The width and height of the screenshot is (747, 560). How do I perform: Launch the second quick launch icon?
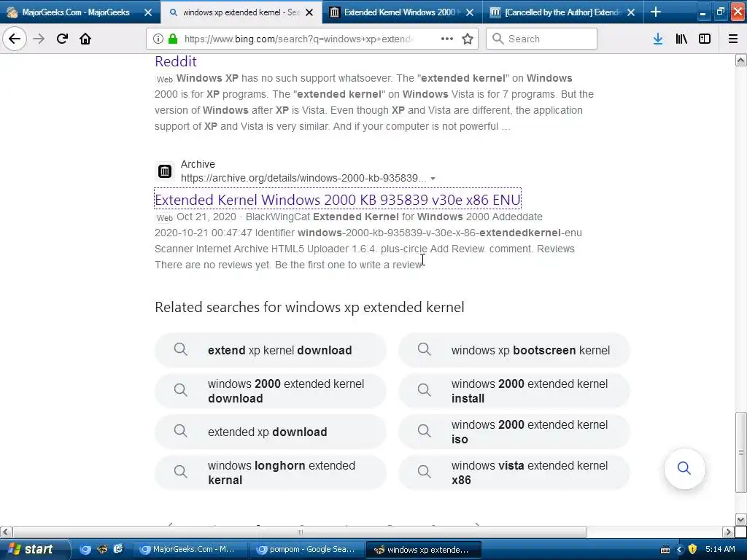[102, 550]
